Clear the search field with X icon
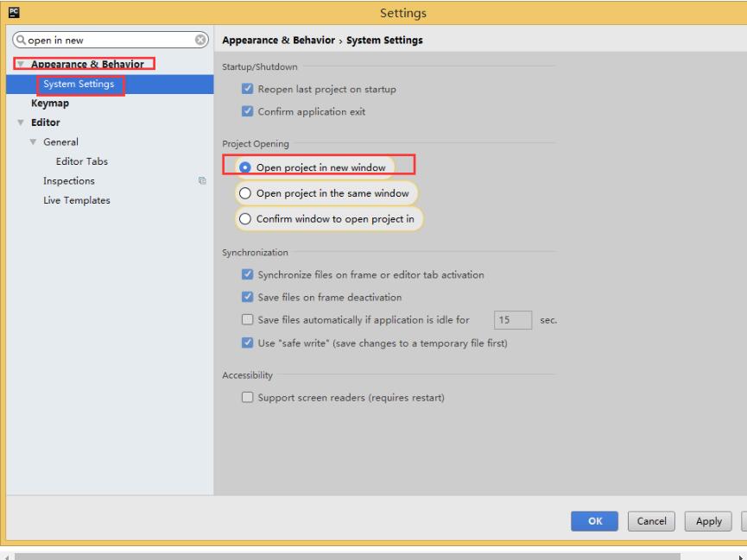The height and width of the screenshot is (560, 747). (200, 40)
